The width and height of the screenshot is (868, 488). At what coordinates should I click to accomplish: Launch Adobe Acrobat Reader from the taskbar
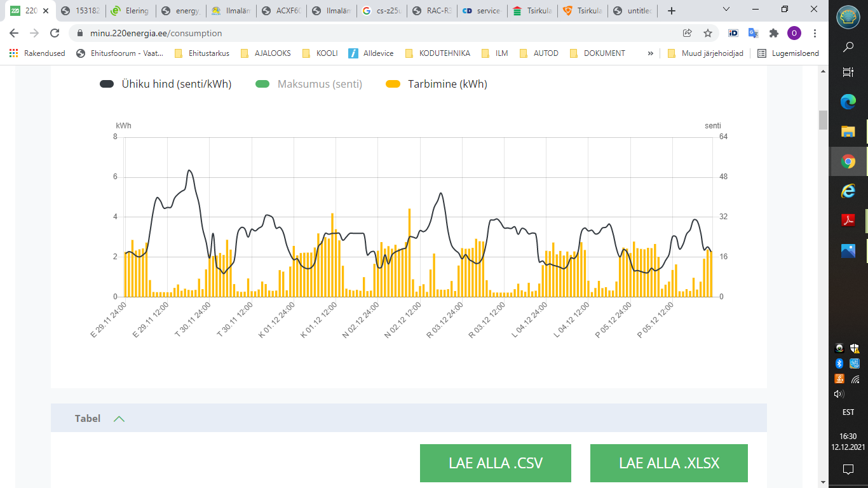[848, 220]
